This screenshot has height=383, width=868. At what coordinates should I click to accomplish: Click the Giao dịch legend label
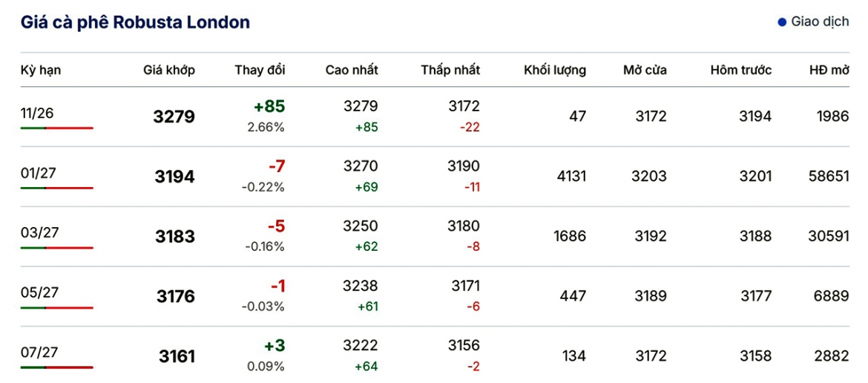[x=820, y=22]
